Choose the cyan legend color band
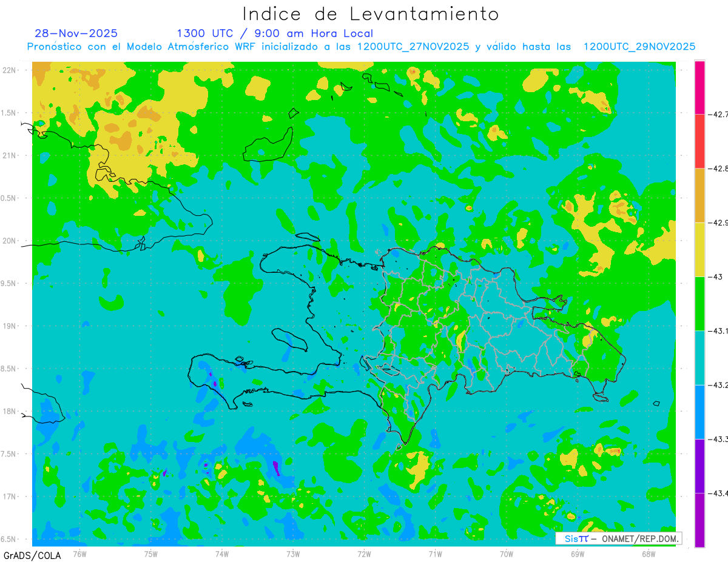This screenshot has height=562, width=728. pos(699,358)
